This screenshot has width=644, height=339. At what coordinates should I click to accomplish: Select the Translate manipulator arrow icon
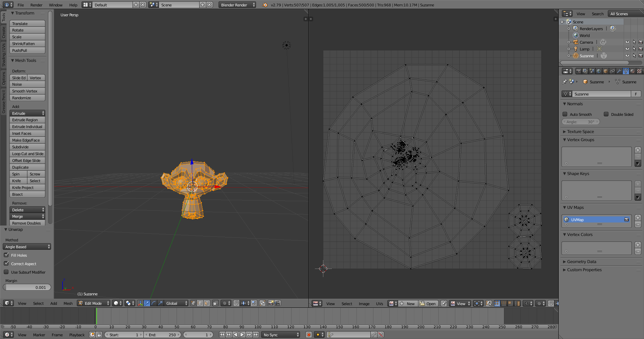pyautogui.click(x=147, y=303)
